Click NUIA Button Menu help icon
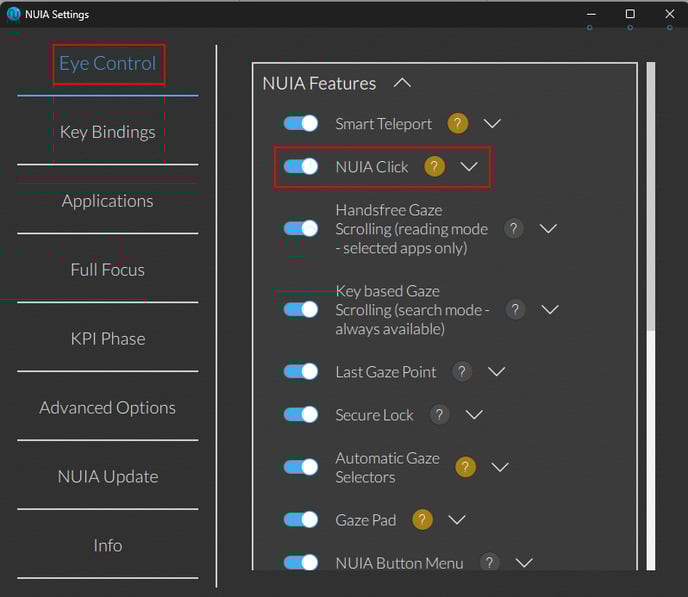 click(x=490, y=562)
